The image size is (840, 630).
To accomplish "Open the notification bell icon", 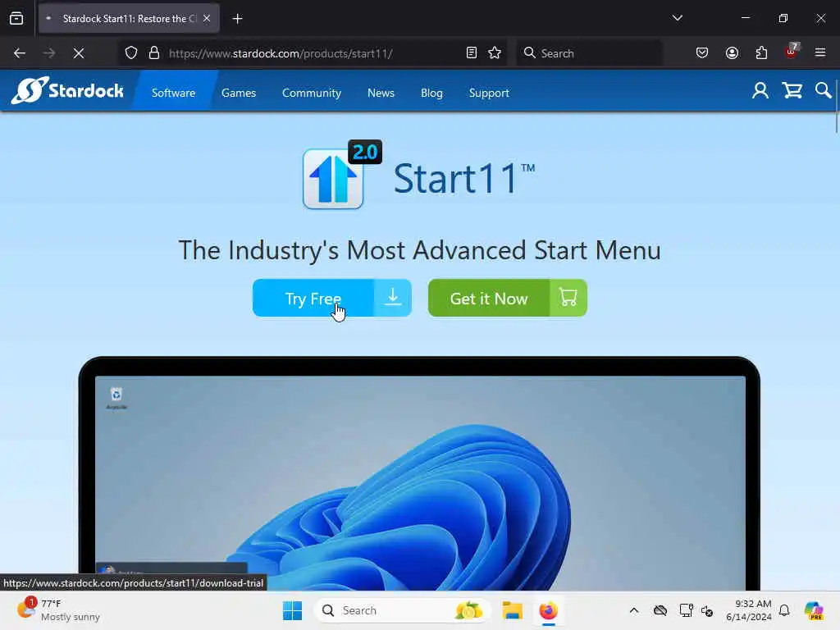I will [x=784, y=610].
